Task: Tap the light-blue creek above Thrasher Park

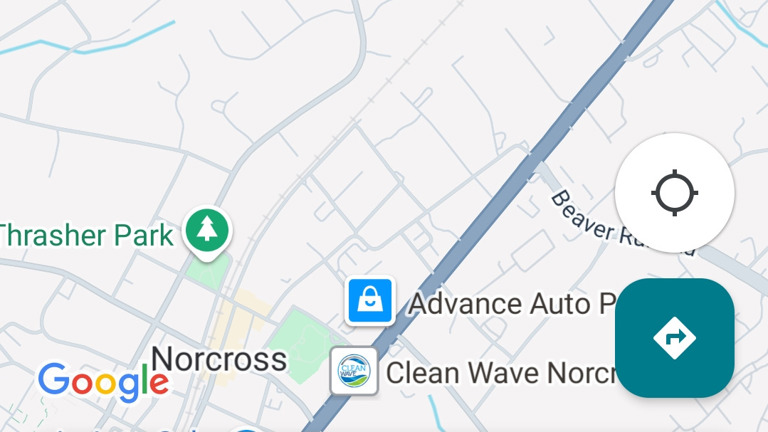Action: 88,45
